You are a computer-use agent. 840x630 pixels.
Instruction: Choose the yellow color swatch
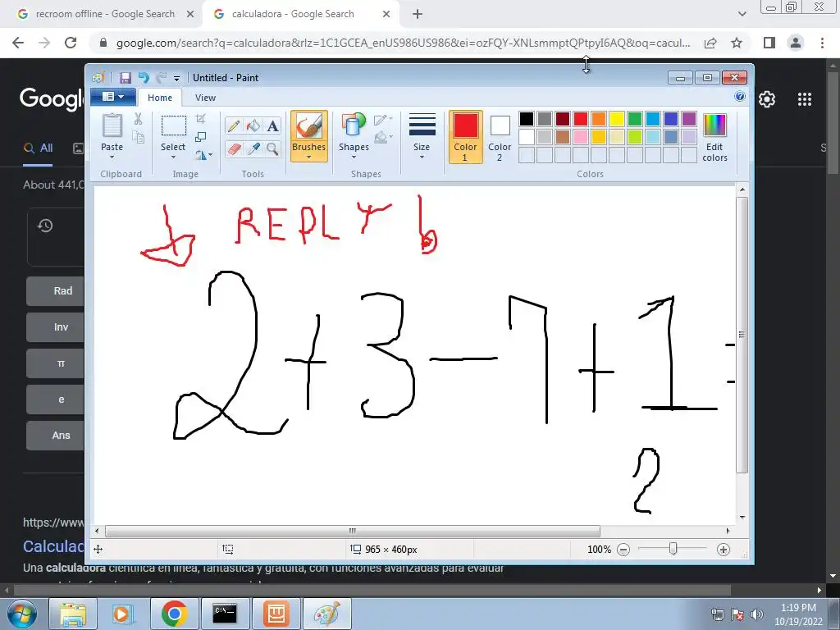tap(617, 119)
